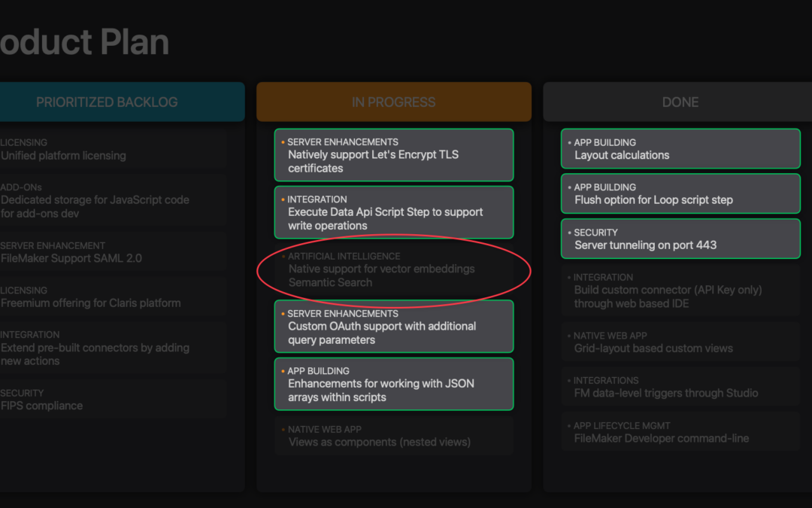The width and height of the screenshot is (812, 508).
Task: Click the JSON arrays within scripts card
Action: point(394,384)
